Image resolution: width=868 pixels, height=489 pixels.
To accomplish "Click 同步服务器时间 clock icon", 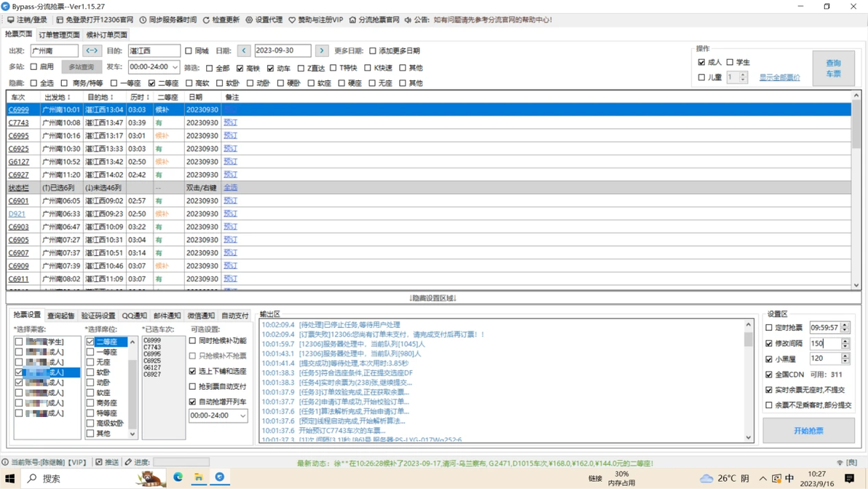I will [x=143, y=20].
